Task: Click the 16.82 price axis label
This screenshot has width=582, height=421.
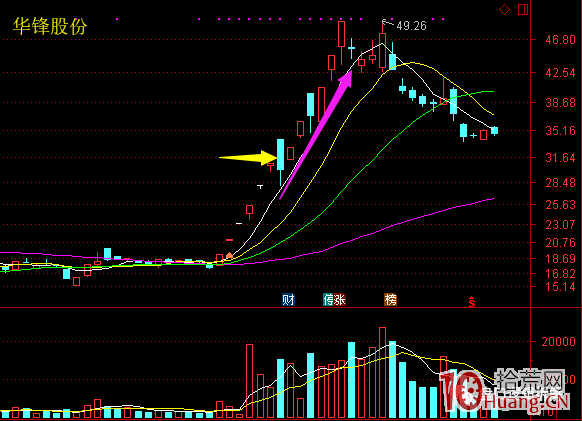Action: click(x=560, y=274)
